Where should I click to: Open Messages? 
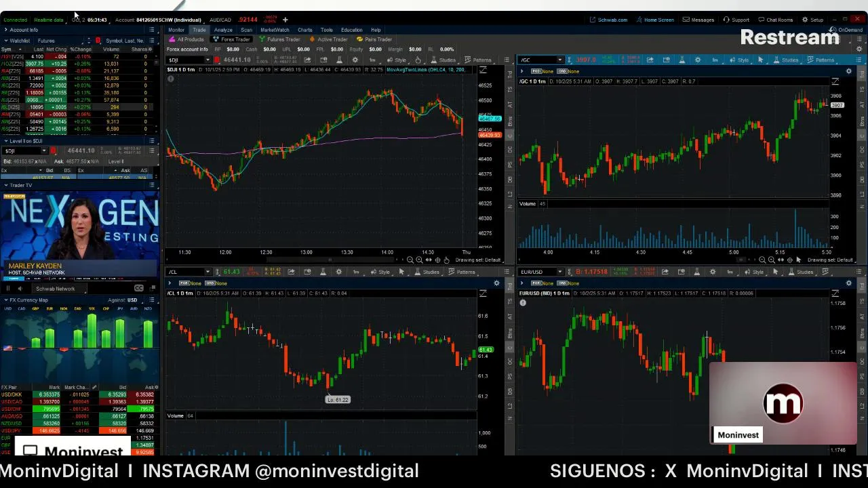point(698,20)
